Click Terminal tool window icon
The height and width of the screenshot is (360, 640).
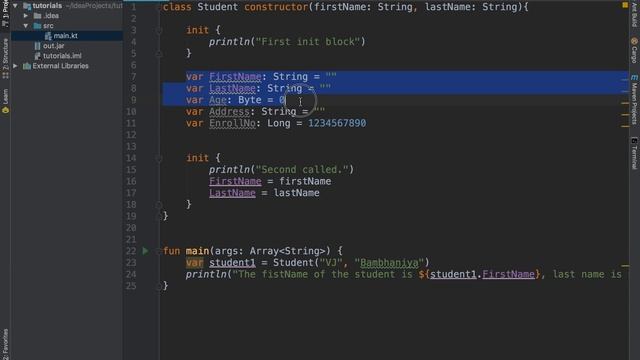(634, 141)
